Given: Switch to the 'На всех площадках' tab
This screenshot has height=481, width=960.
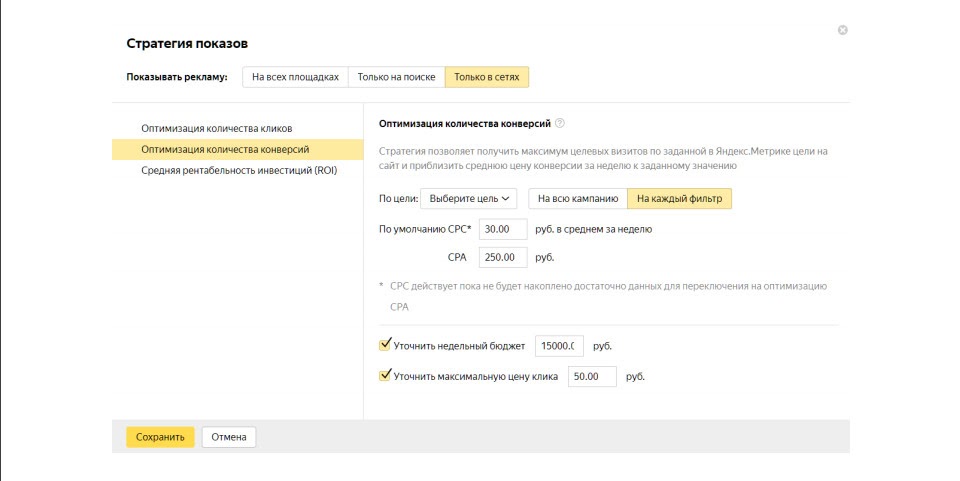Looking at the screenshot, I should pos(295,77).
